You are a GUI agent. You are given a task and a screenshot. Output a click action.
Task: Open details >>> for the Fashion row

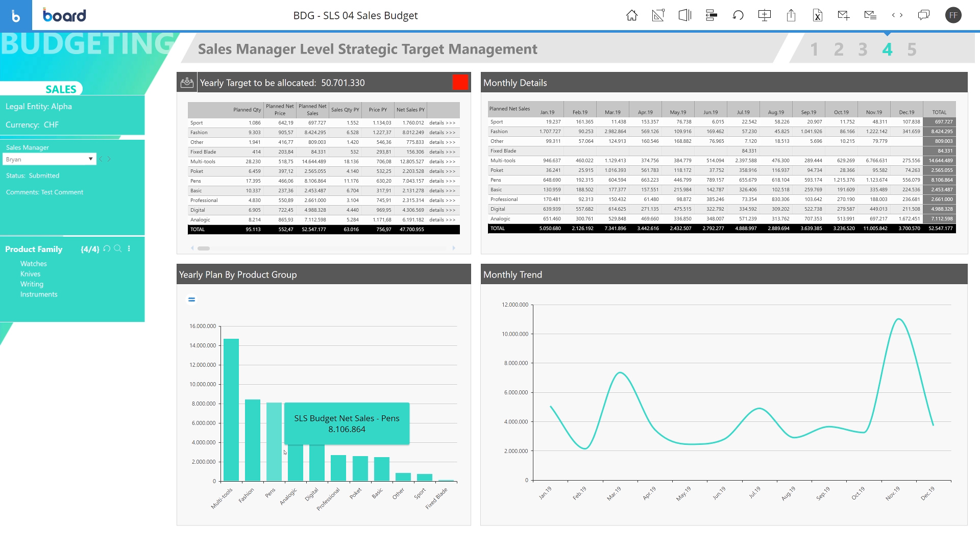pos(442,133)
